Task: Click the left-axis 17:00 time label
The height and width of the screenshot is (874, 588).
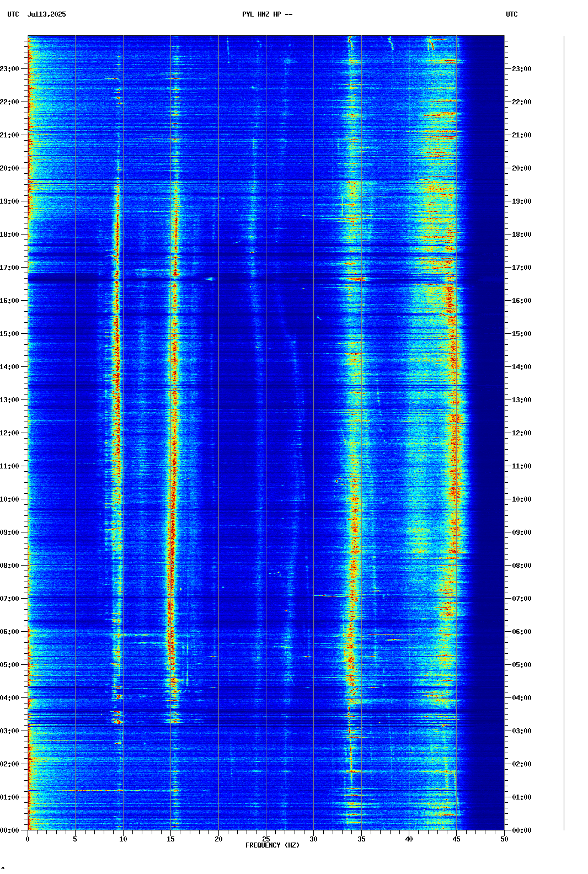Action: tap(9, 268)
